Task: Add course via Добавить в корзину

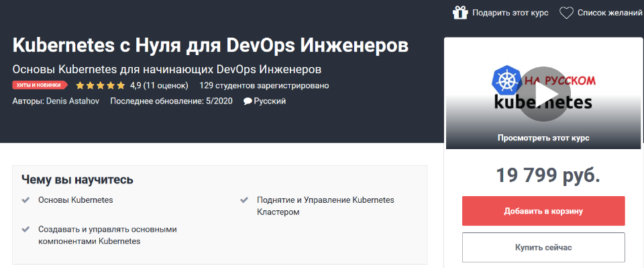Action: coord(543,211)
